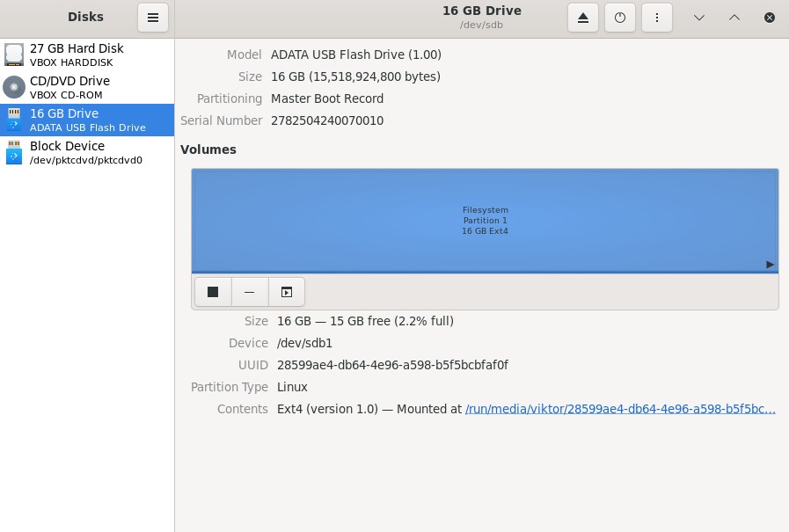This screenshot has height=532, width=789.
Task: Click the serial number 2782504240070010
Action: [326, 120]
